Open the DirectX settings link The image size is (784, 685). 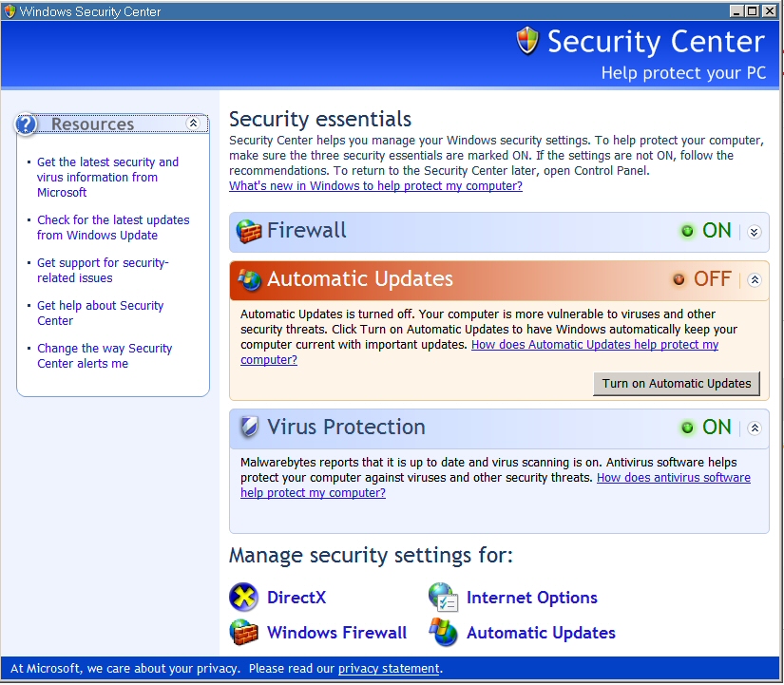[296, 598]
